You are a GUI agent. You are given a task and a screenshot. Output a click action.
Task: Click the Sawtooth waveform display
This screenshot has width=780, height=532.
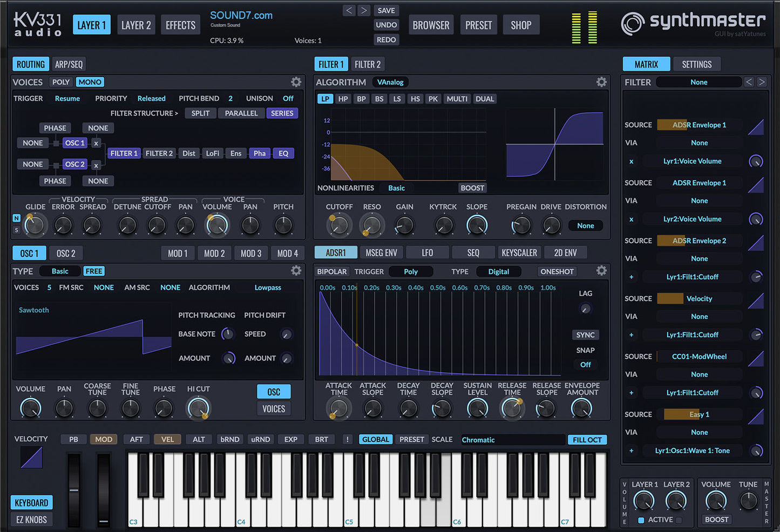click(x=94, y=338)
